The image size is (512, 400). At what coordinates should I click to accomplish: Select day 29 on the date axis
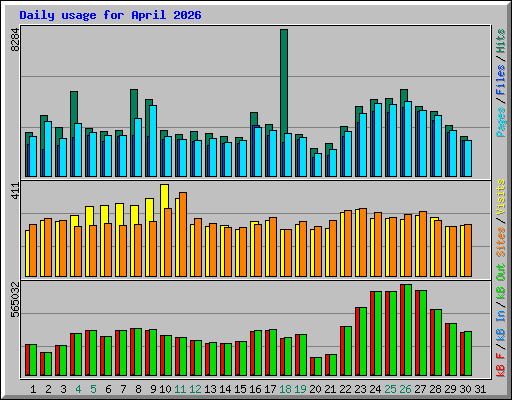(450, 389)
